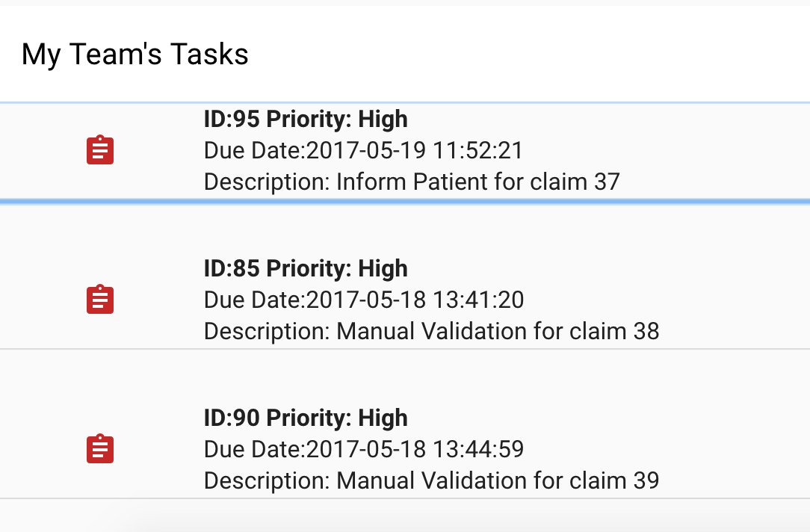Viewport: 810px width, 532px height.
Task: Select the 'ID:90' text in third task title
Action: click(x=232, y=418)
